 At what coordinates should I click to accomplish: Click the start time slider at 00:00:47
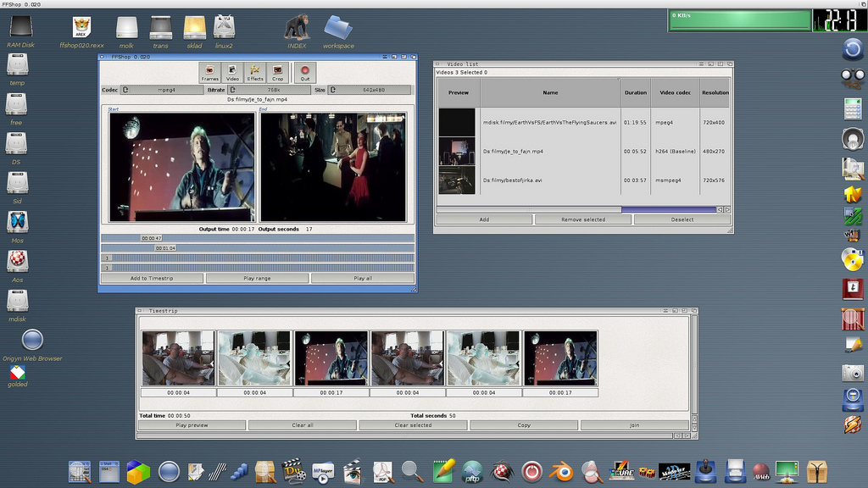click(x=151, y=238)
